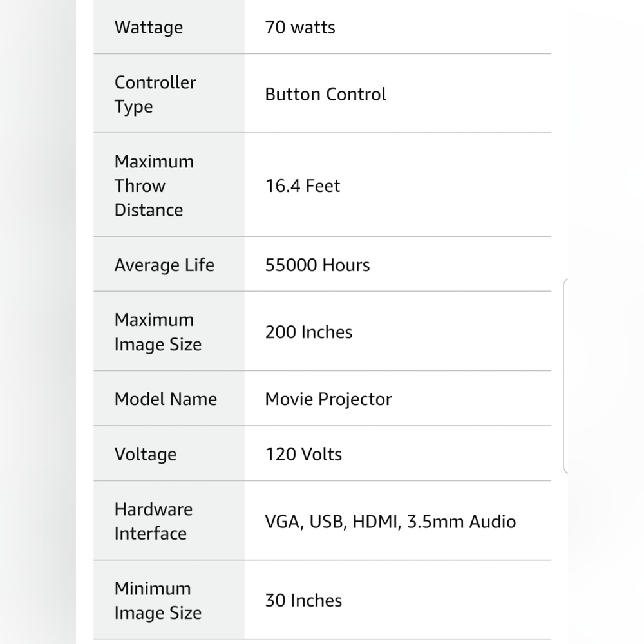The width and height of the screenshot is (644, 644).
Task: Select the 30 Inches value
Action: (303, 600)
